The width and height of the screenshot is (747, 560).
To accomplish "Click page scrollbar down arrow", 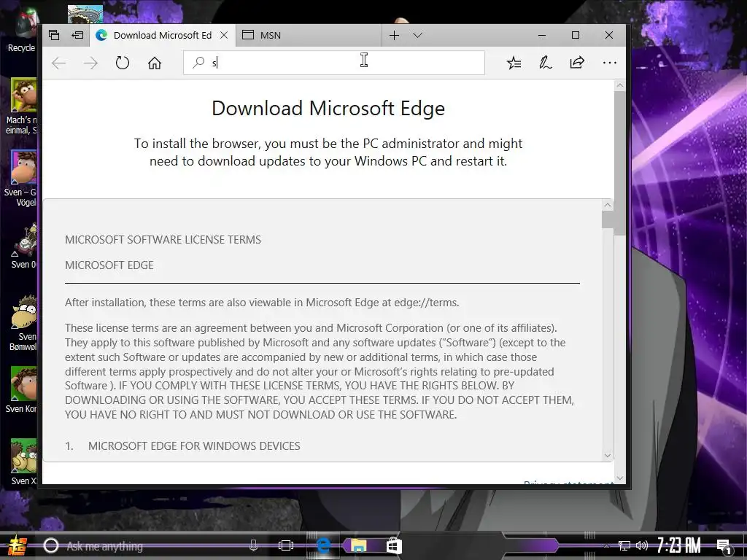I will 619,478.
